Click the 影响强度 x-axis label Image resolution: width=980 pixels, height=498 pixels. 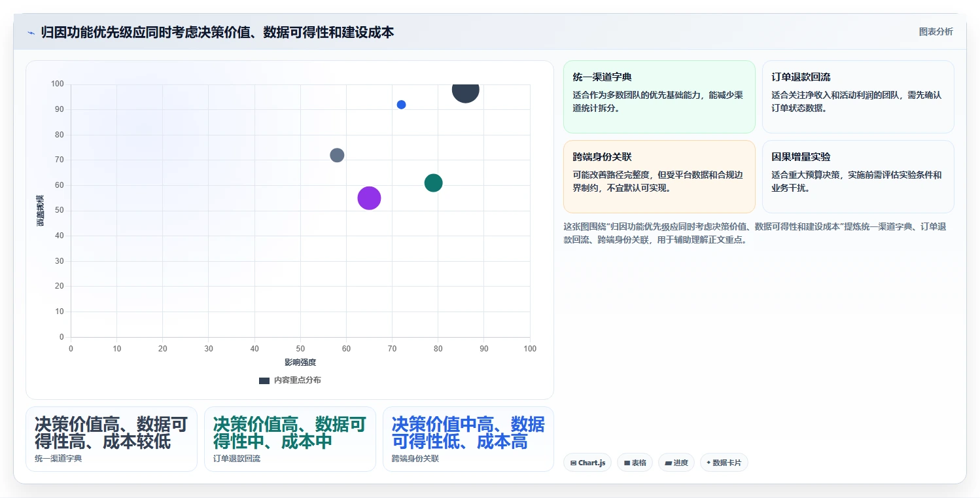(x=300, y=363)
